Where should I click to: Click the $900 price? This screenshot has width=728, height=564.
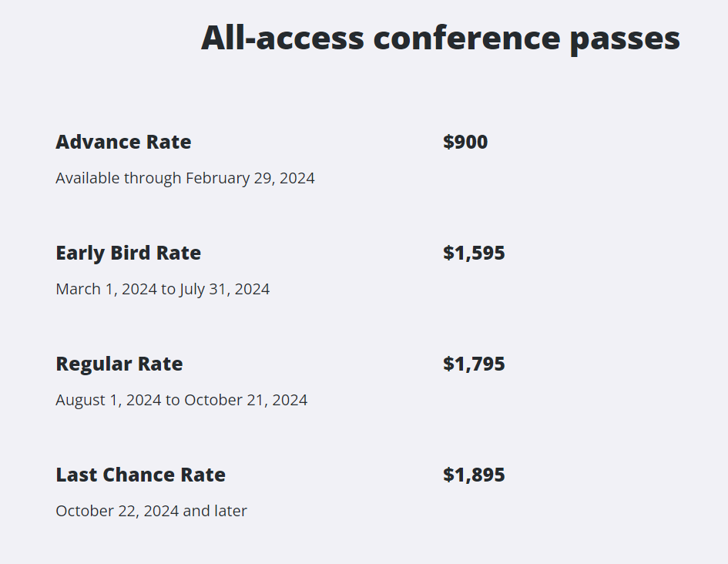[x=465, y=142]
